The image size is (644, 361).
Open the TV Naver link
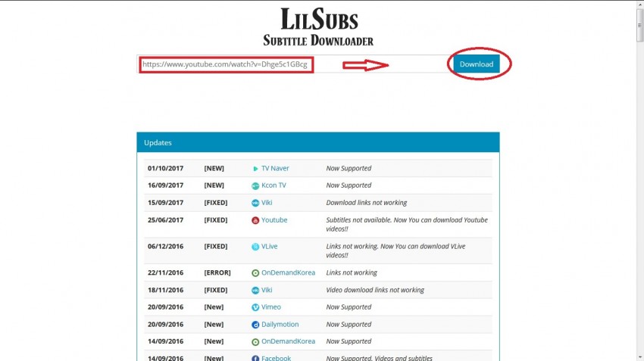point(275,168)
